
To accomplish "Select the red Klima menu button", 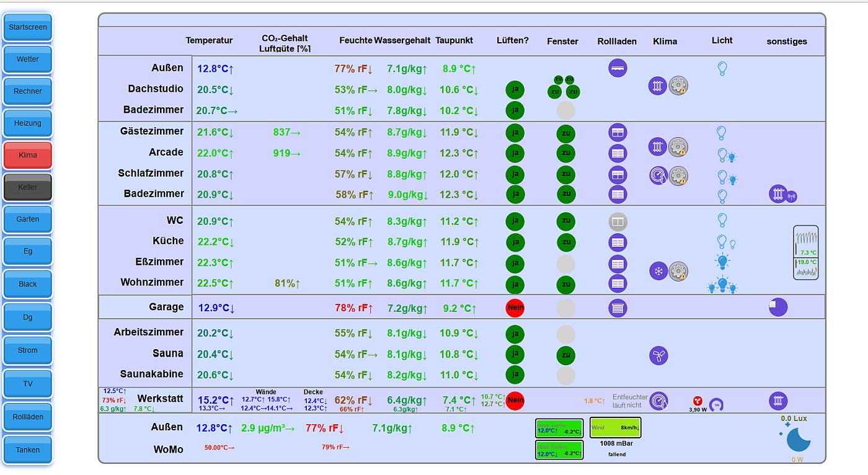I will pyautogui.click(x=28, y=155).
